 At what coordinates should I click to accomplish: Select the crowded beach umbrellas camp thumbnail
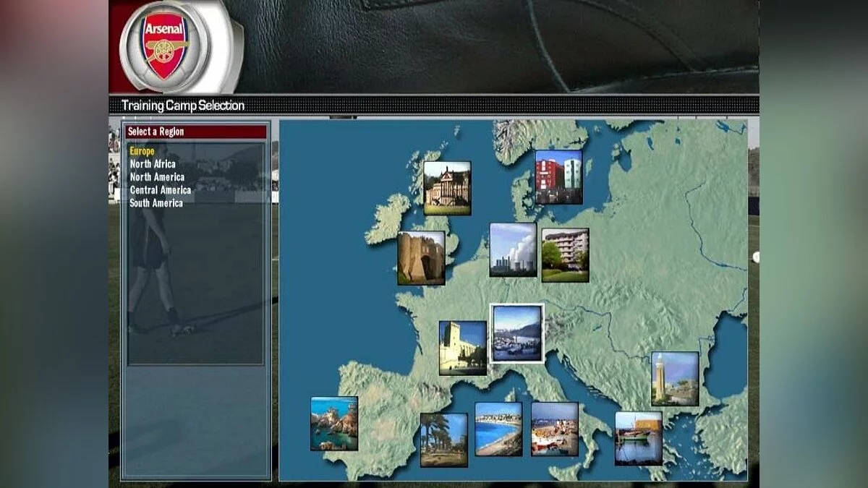[x=555, y=429]
